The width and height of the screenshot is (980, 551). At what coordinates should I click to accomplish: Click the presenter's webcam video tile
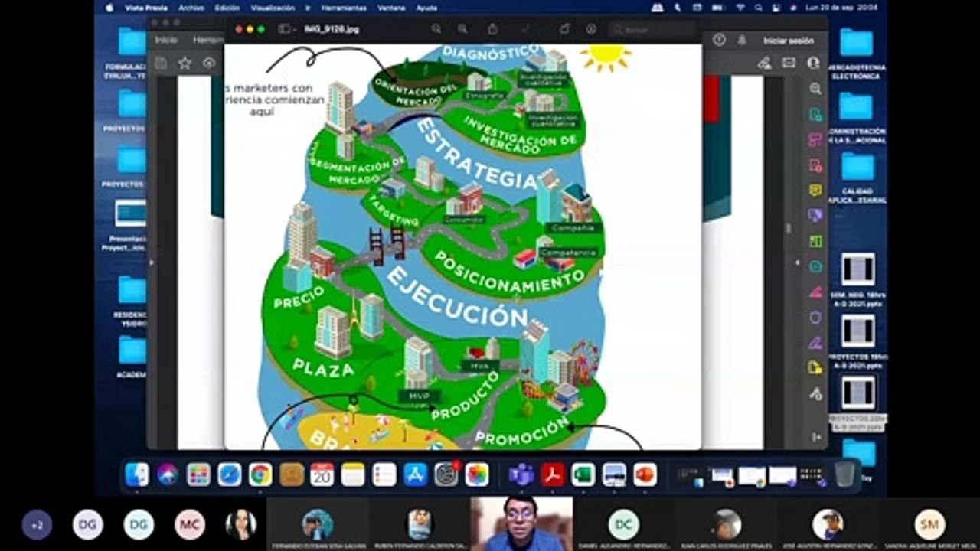tap(521, 524)
